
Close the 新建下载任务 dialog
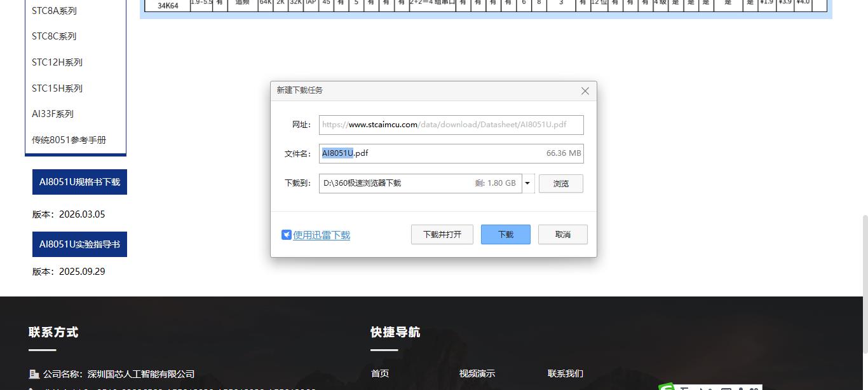coord(585,91)
